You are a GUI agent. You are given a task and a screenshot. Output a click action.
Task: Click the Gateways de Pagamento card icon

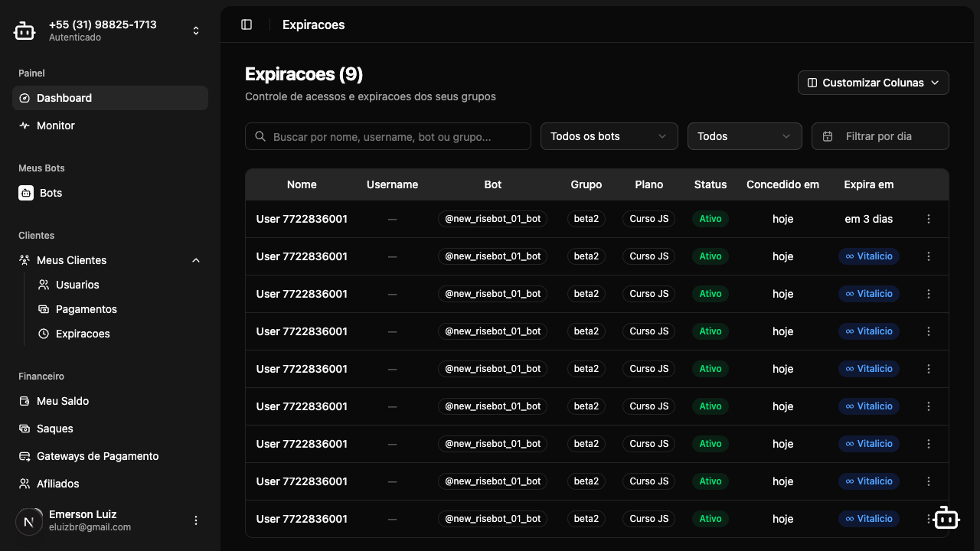pos(24,456)
